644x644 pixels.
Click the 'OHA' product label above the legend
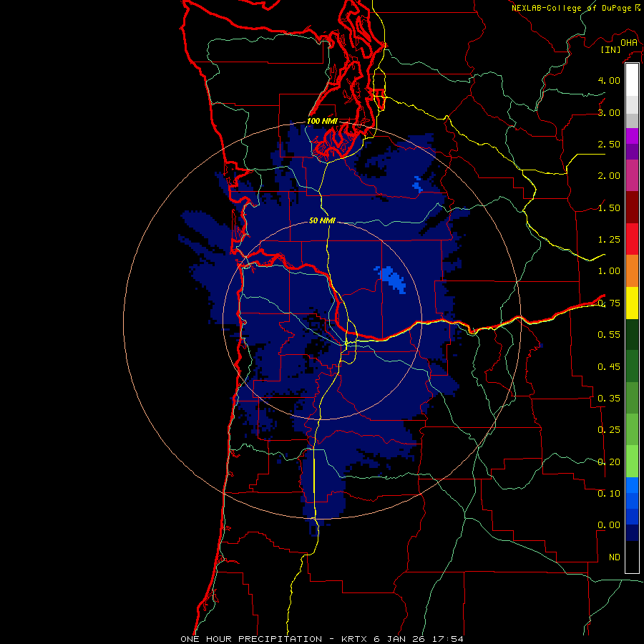pos(629,42)
